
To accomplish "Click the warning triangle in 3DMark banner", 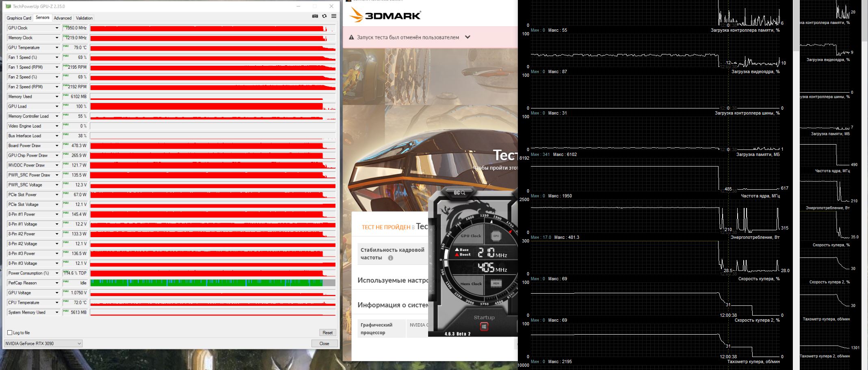I will [x=351, y=37].
